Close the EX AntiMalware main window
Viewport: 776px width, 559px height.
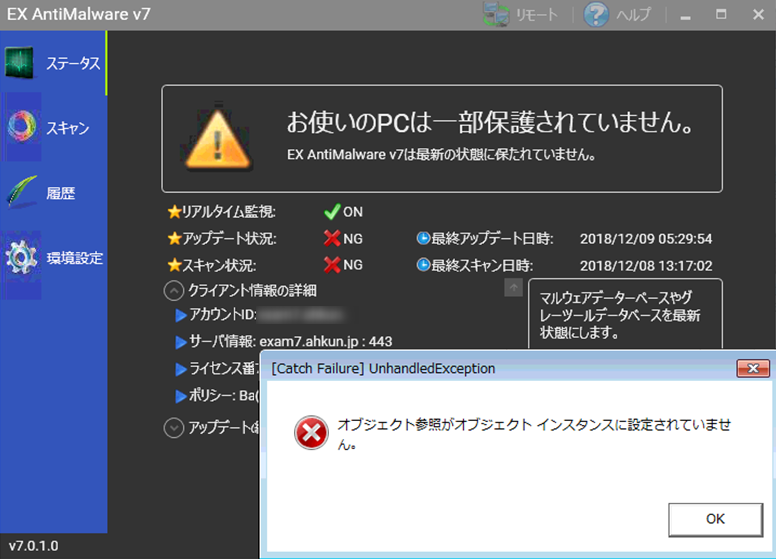pos(758,14)
